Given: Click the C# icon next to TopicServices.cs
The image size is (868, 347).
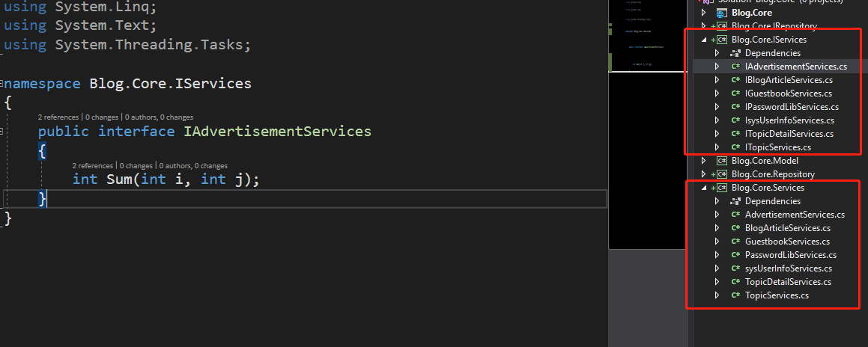Looking at the screenshot, I should (735, 295).
